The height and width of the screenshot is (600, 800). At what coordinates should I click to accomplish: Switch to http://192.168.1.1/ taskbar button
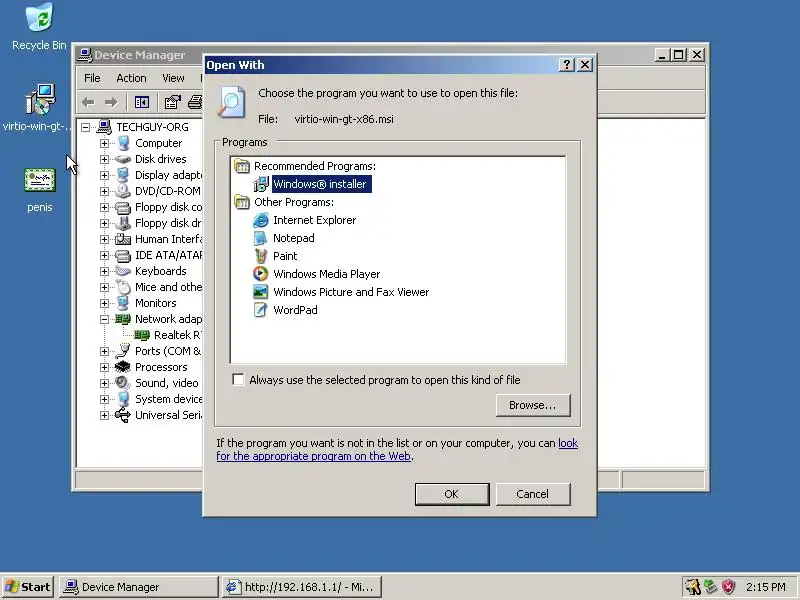302,587
